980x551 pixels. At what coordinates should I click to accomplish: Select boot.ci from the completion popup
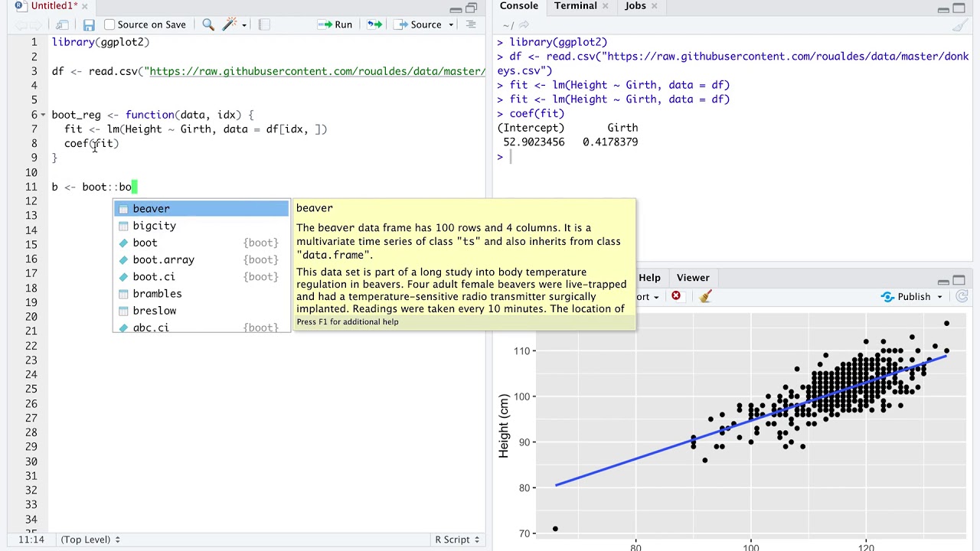pos(201,276)
